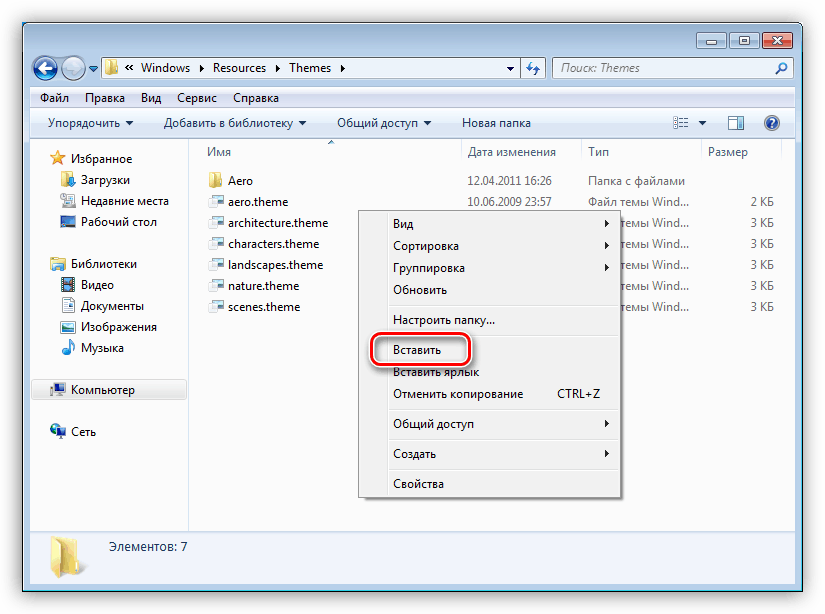
Task: Open Help via question mark icon
Action: 771,123
